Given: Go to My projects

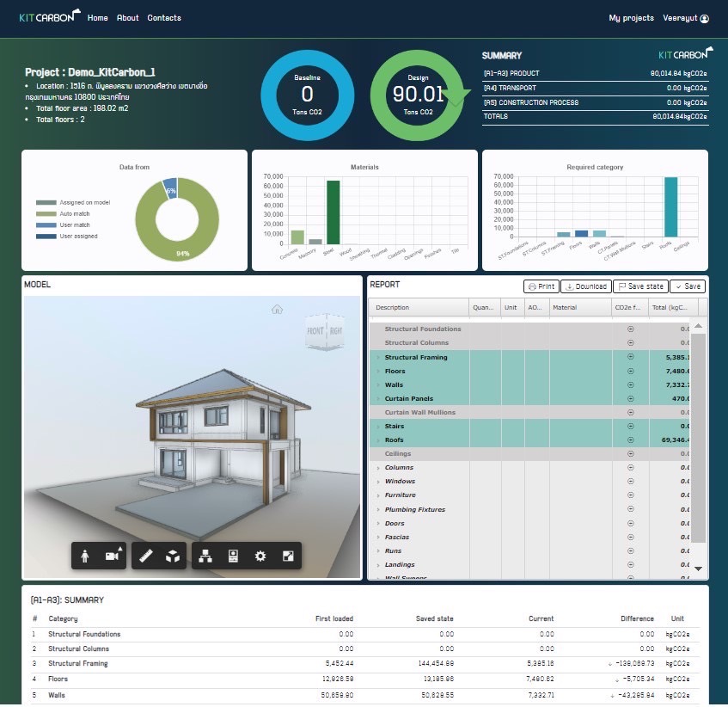Looking at the screenshot, I should 631,18.
